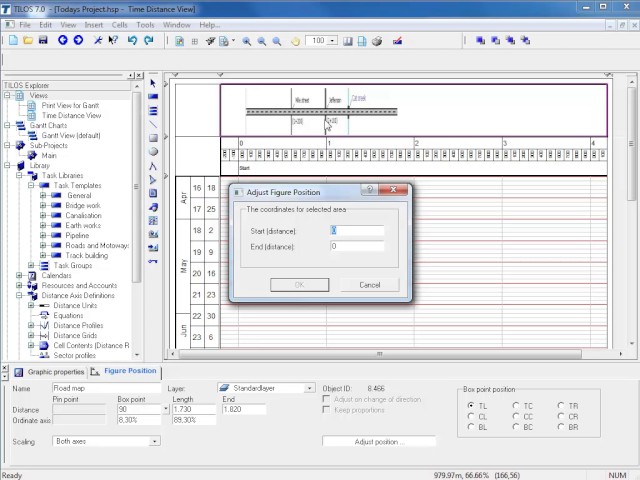Click the Adjust position button

(378, 441)
